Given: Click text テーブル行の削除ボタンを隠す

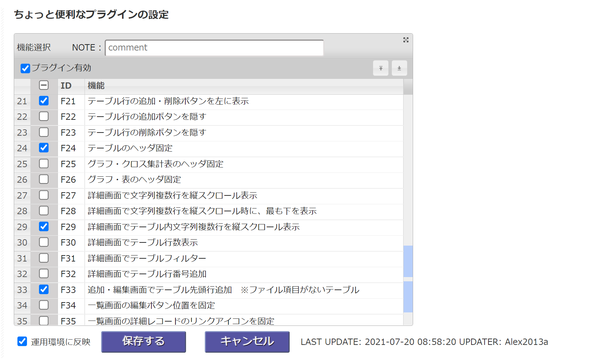Looking at the screenshot, I should point(147,133).
